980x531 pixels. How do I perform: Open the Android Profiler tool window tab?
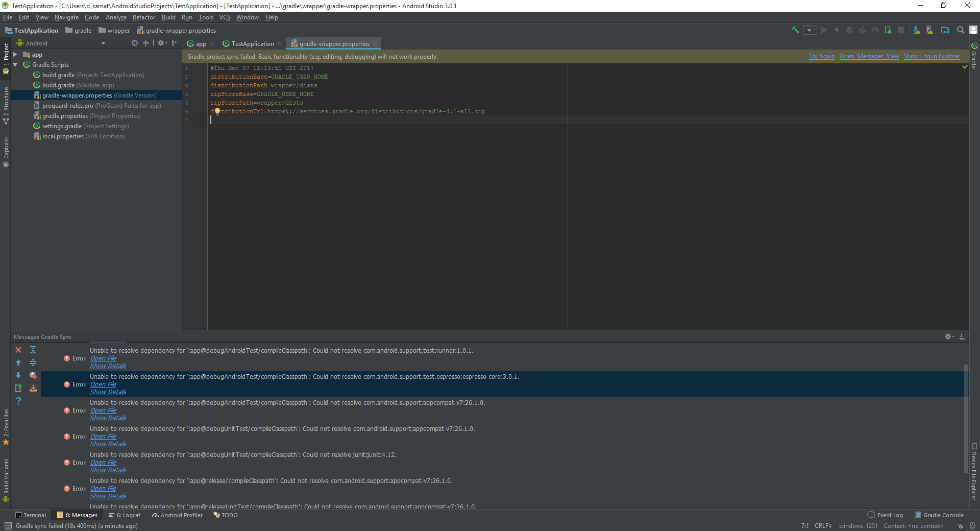(x=177, y=515)
